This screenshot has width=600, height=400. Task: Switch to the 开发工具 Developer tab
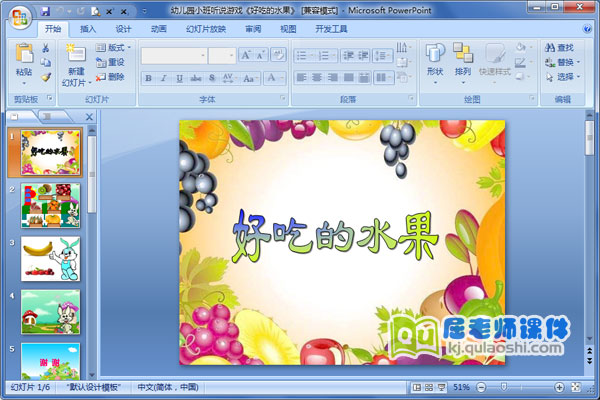(x=331, y=29)
